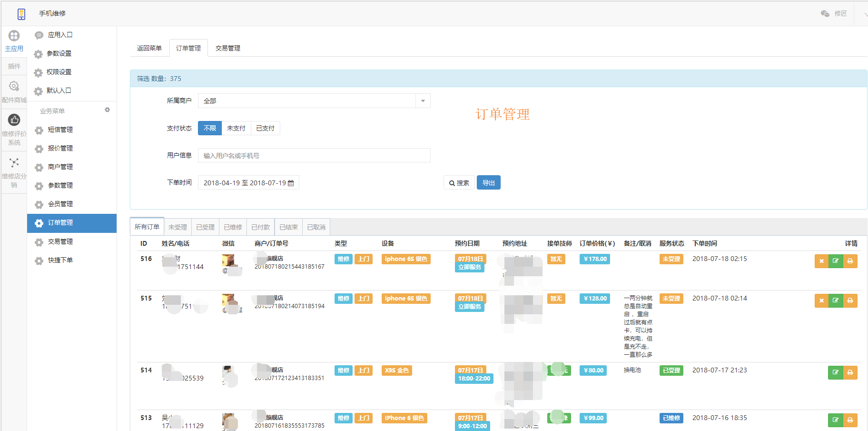Select the 未受理 status badge on order 516

click(x=671, y=259)
